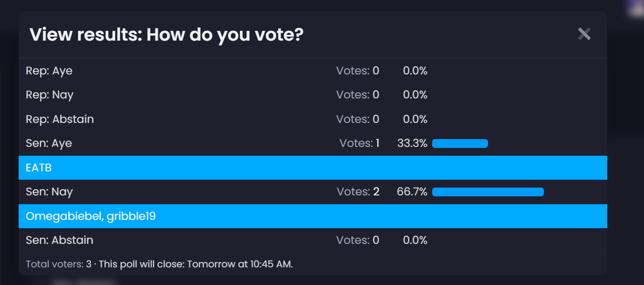Click the "Votes: 2" count for Sen: Nay
Image resolution: width=644 pixels, height=285 pixels.
pos(358,191)
